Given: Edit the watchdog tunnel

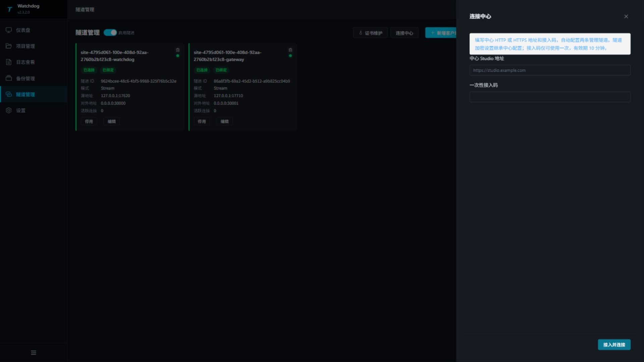Looking at the screenshot, I should tap(112, 121).
